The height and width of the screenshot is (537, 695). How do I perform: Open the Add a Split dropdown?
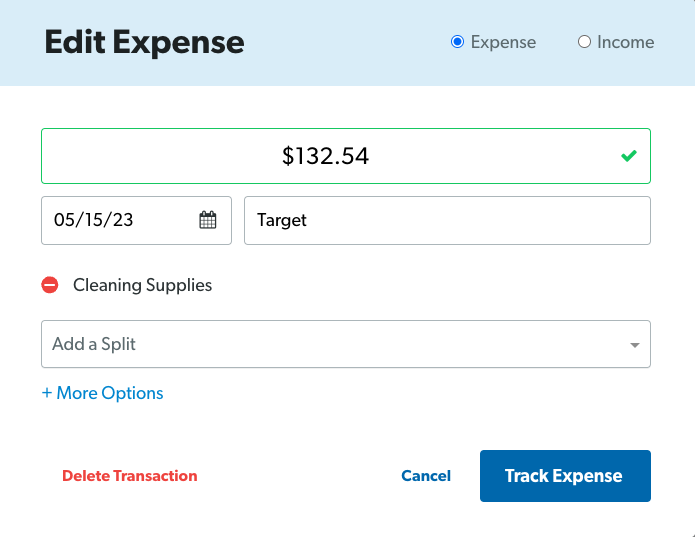[x=346, y=344]
